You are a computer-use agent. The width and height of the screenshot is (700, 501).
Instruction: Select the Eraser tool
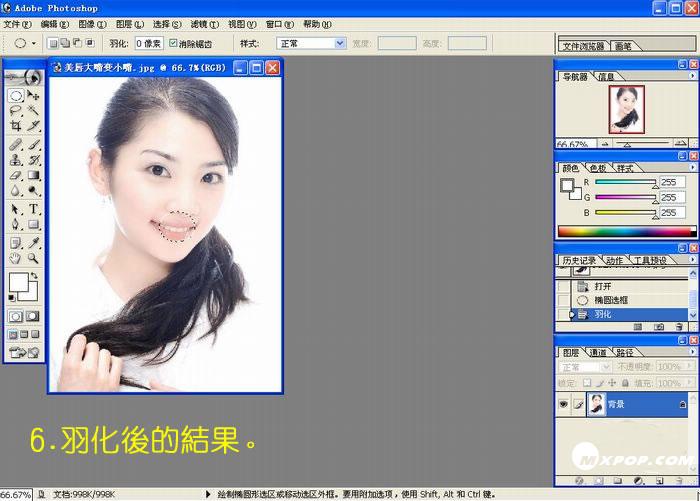point(16,175)
